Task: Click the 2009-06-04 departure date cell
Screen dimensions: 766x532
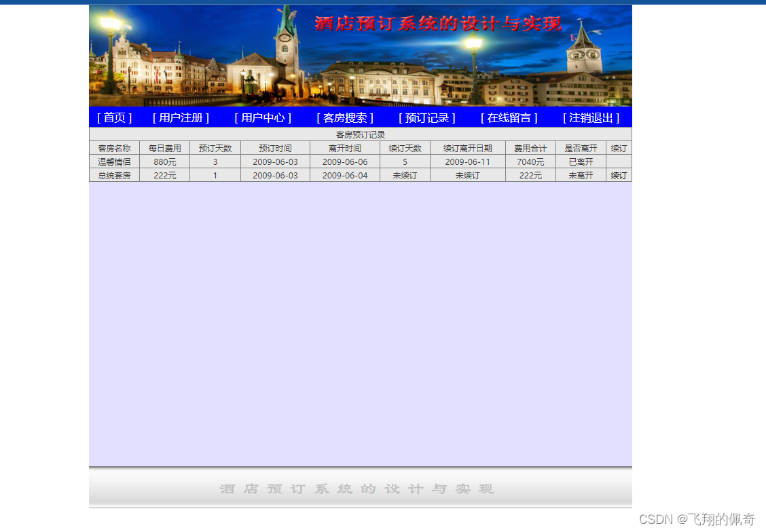Action: pos(345,175)
